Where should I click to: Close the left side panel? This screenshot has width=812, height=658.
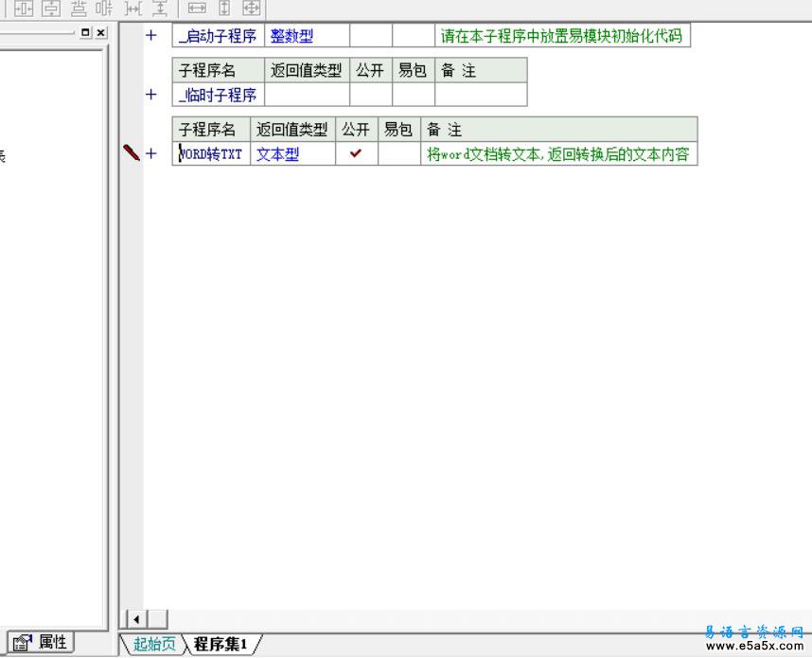tap(101, 32)
